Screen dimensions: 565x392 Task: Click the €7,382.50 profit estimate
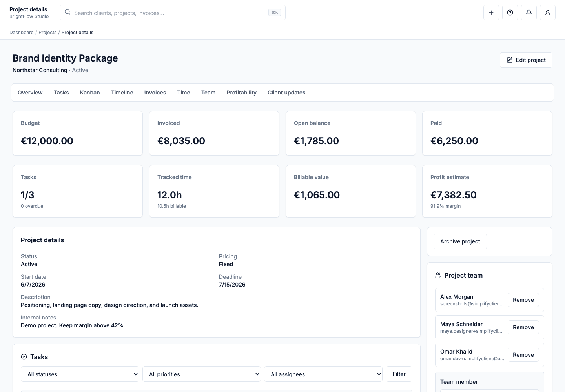point(454,195)
